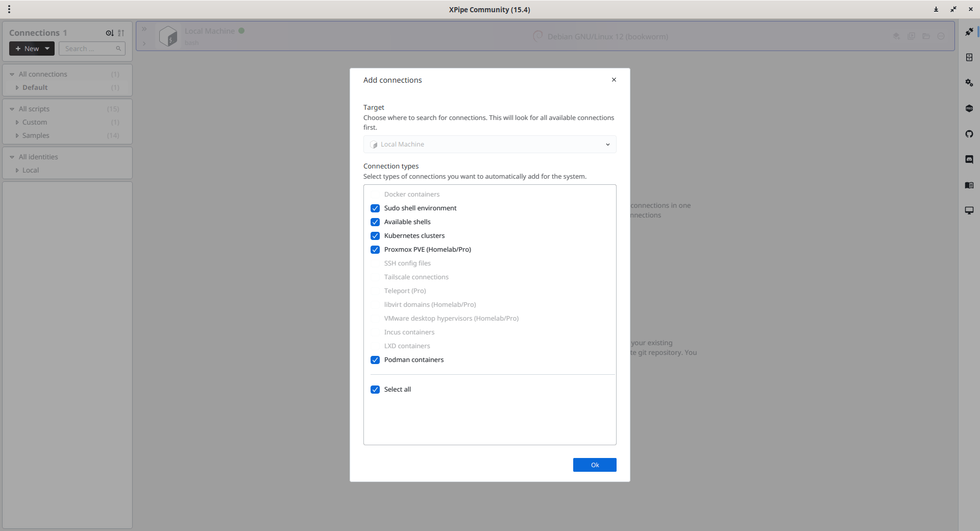This screenshot has height=531, width=980.
Task: Uncheck Proxmox PVE (Homelab/Pro)
Action: [x=375, y=250]
